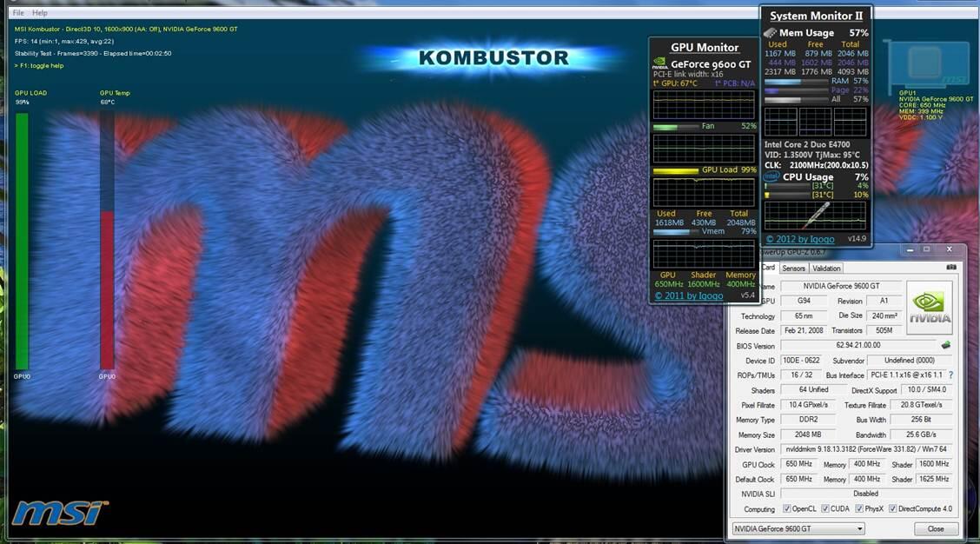980x544 pixels.
Task: Click the BIOS Version field 62.94.21.00.00
Action: pos(858,345)
